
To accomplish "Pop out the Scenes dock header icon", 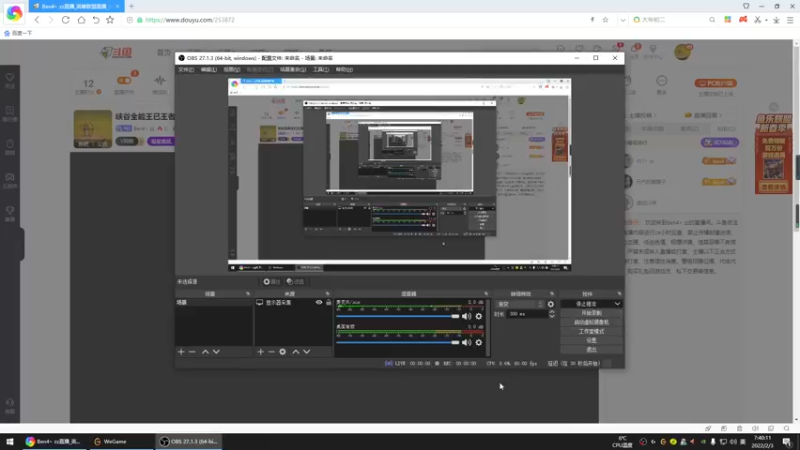I will [x=248, y=294].
